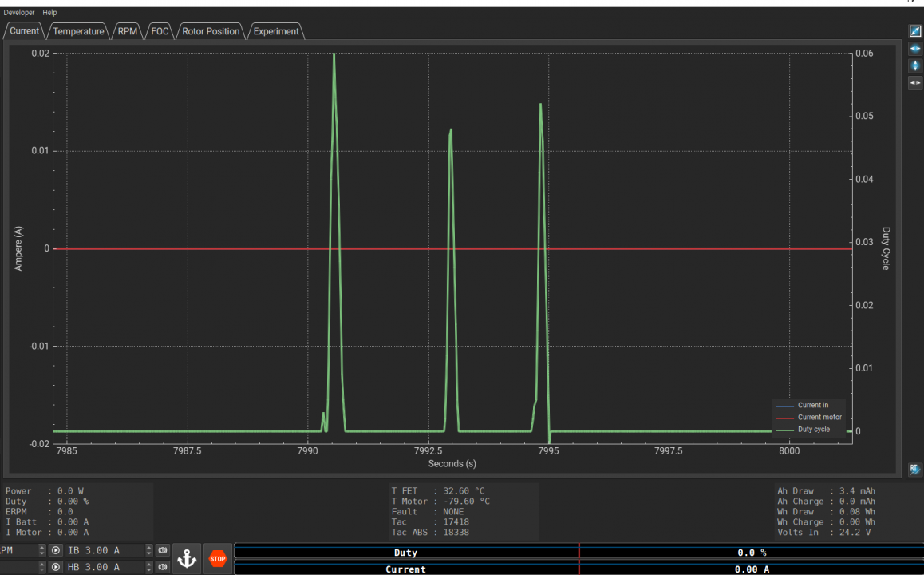The image size is (924, 575).
Task: Click the 7990 tick label on time axis
Action: pyautogui.click(x=308, y=450)
